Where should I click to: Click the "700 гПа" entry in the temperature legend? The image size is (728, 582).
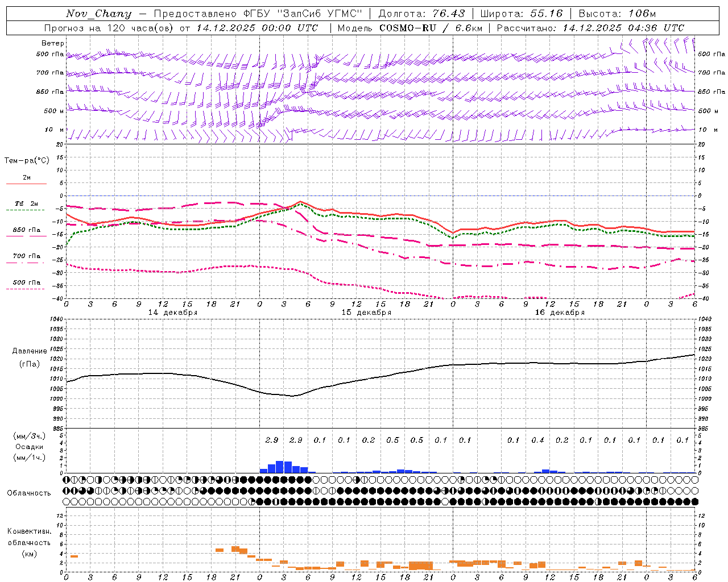click(27, 256)
